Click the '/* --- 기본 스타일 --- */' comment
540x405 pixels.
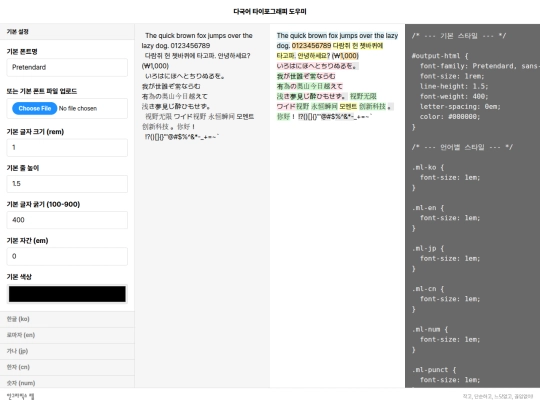click(x=459, y=36)
